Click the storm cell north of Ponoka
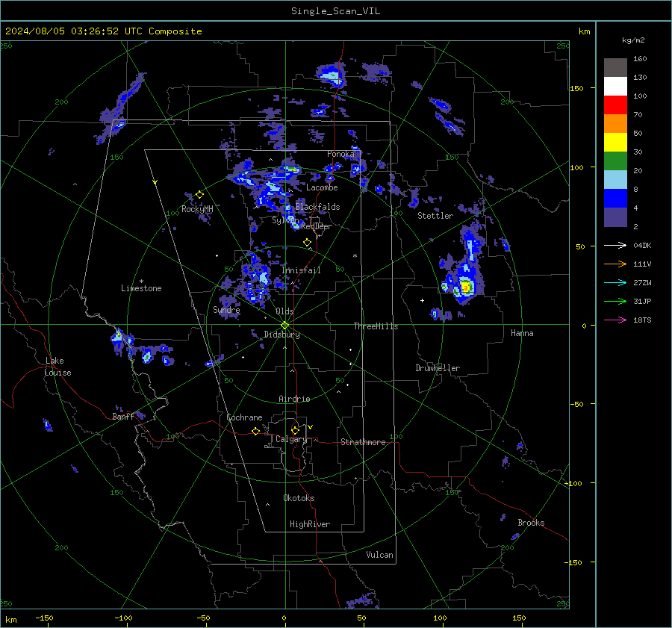This screenshot has width=672, height=628. [332, 75]
